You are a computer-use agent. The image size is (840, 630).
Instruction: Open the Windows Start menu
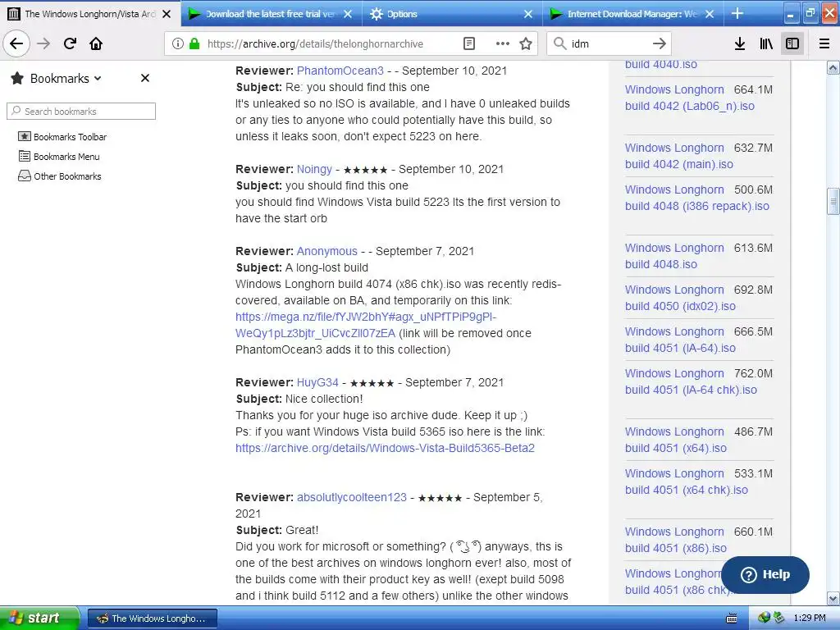tap(39, 619)
